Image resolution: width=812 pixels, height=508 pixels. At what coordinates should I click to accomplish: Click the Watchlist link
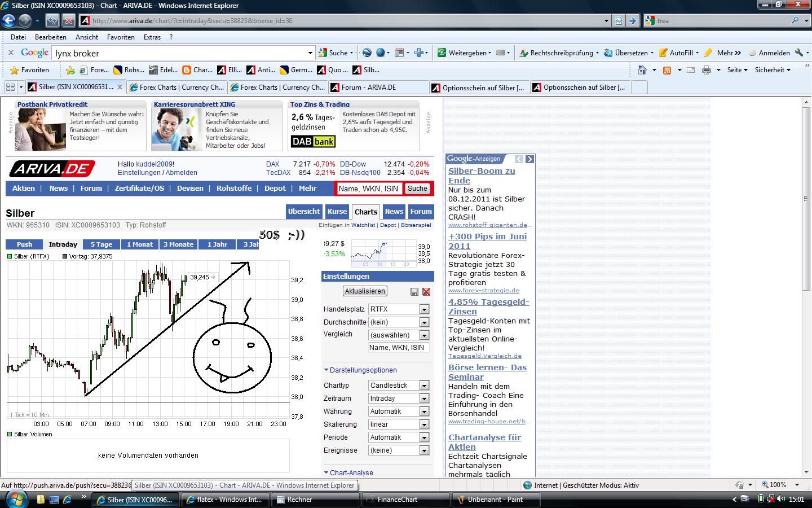(363, 225)
